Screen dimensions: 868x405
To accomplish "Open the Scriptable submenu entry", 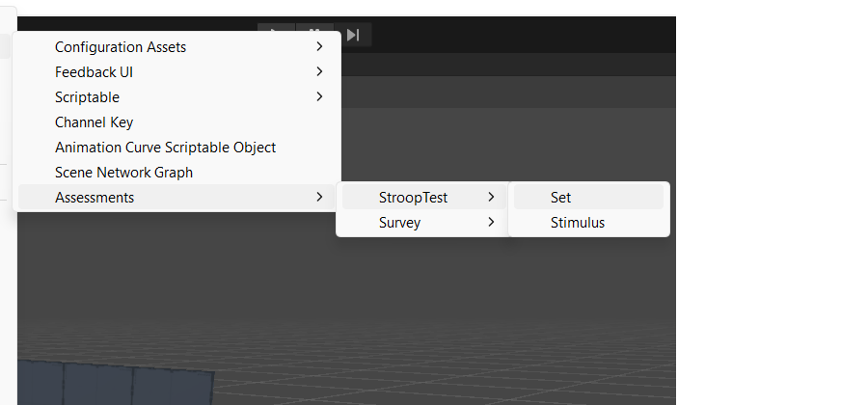I will [176, 96].
